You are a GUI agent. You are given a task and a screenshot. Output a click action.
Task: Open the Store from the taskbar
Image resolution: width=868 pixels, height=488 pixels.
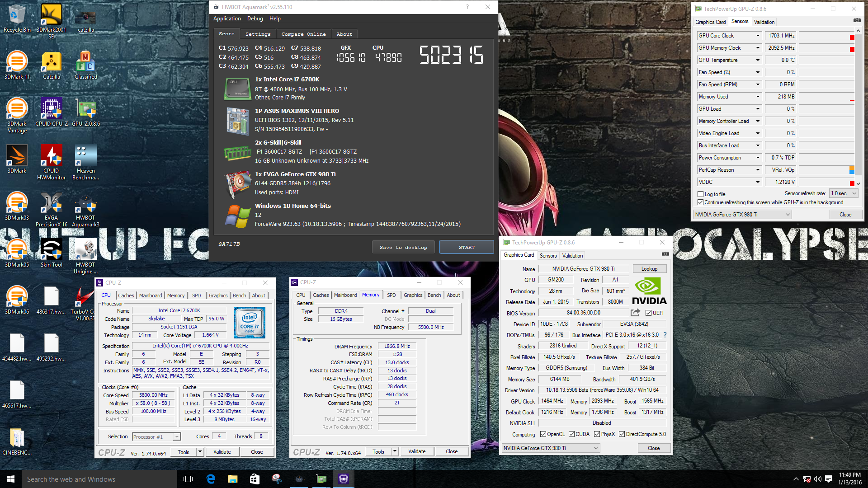255,479
